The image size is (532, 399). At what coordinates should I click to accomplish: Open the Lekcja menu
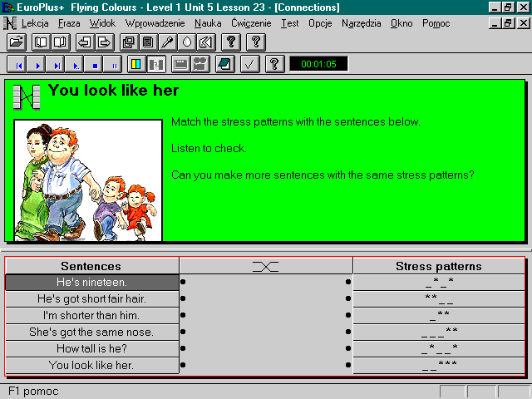point(35,23)
